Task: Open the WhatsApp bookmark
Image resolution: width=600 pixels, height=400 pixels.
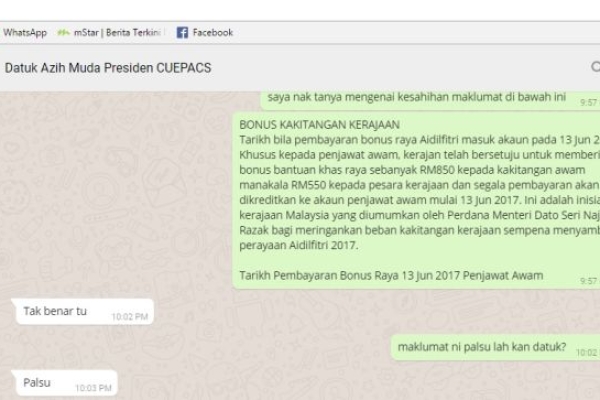Action: (25, 33)
